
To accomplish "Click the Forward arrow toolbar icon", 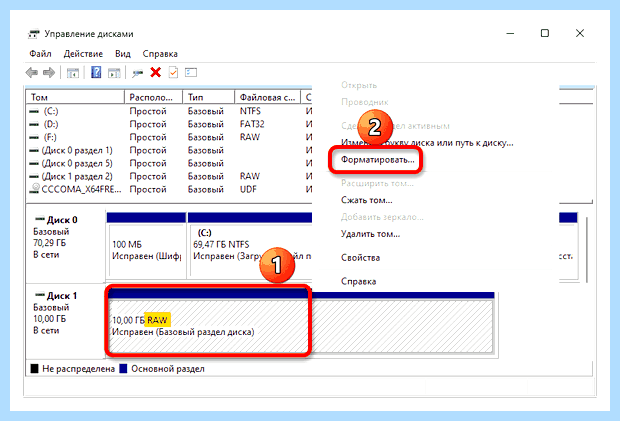I will click(49, 73).
